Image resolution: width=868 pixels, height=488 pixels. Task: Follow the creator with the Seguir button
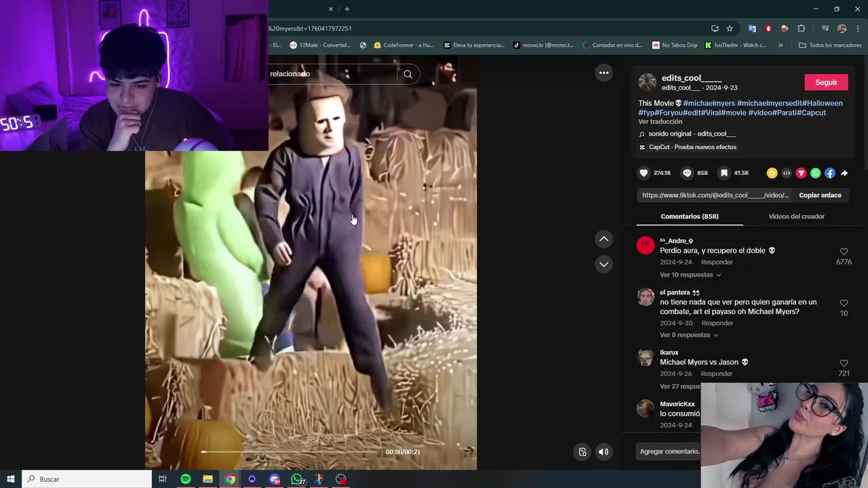coord(826,82)
